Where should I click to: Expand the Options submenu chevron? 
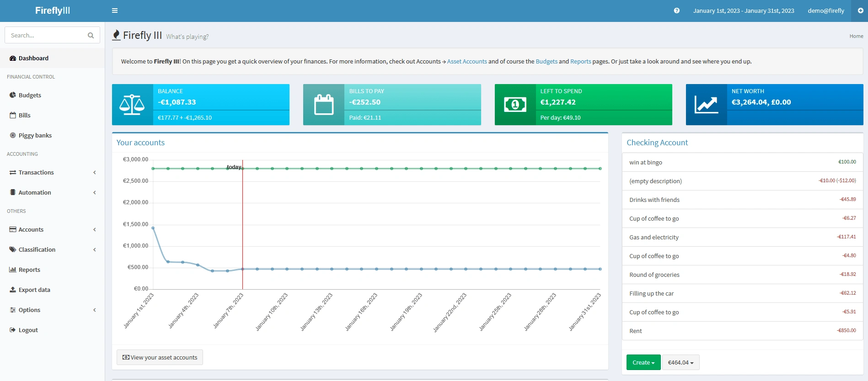click(95, 310)
